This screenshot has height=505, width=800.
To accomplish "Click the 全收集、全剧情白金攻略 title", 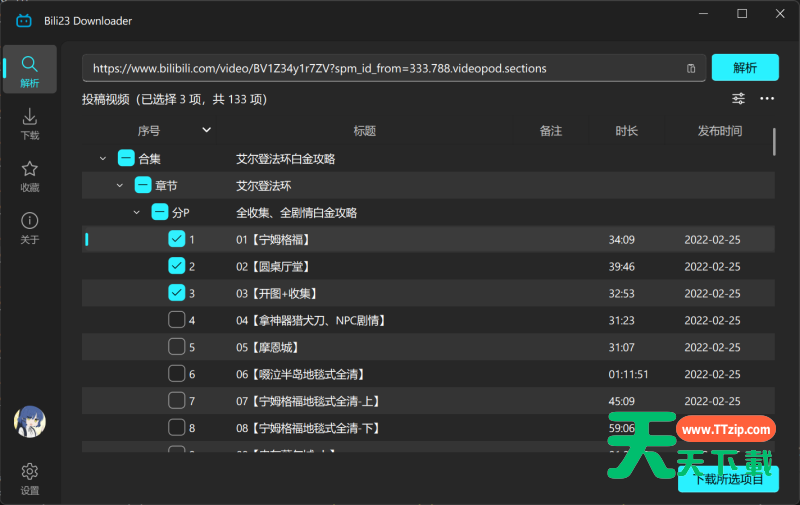I will pyautogui.click(x=296, y=213).
